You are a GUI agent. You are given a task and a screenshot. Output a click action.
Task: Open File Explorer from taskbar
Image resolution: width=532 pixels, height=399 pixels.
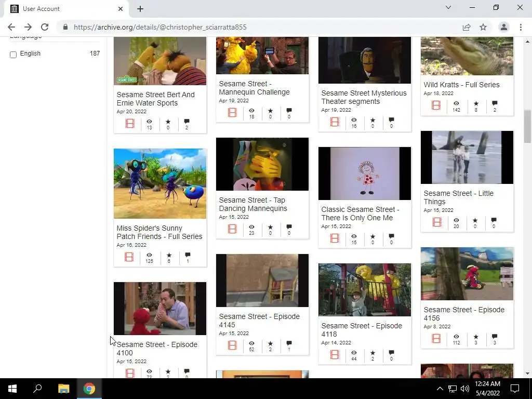coord(63,389)
